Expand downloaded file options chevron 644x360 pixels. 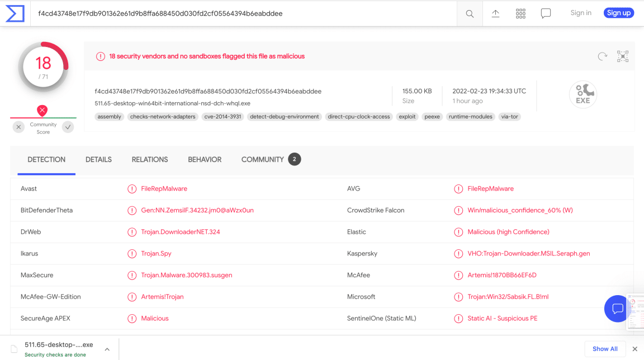point(107,349)
